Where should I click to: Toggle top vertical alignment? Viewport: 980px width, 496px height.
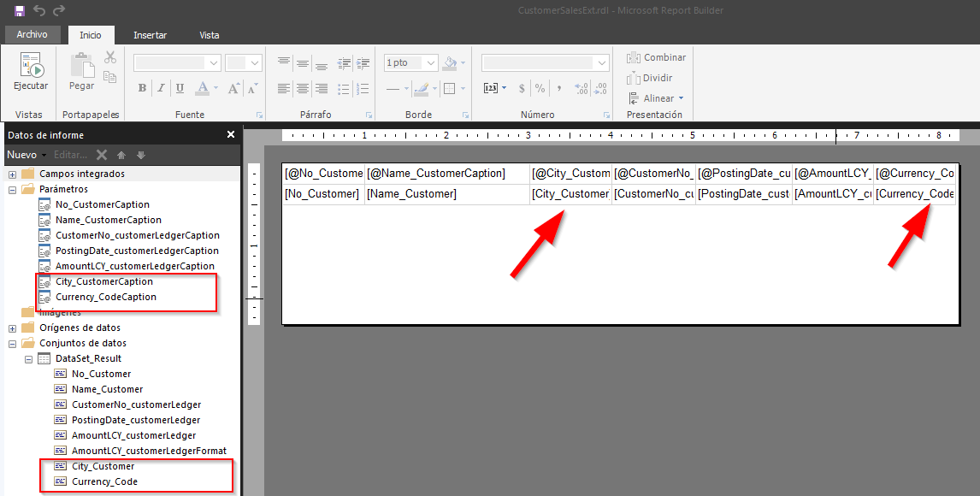pyautogui.click(x=283, y=62)
